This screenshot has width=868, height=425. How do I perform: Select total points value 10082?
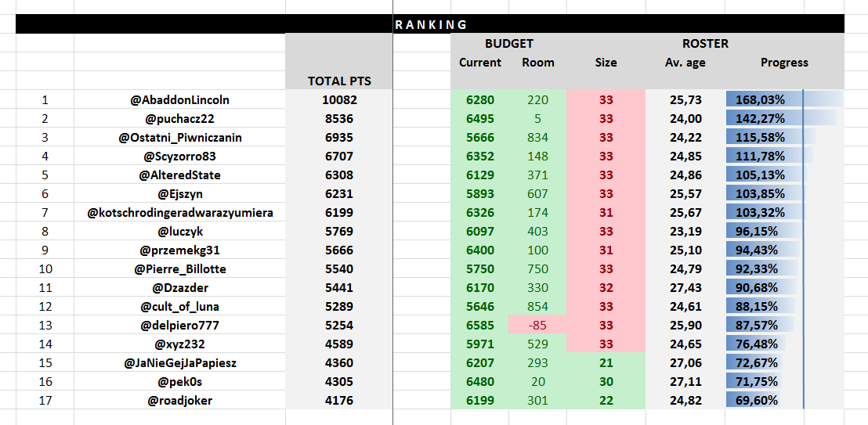(x=339, y=100)
